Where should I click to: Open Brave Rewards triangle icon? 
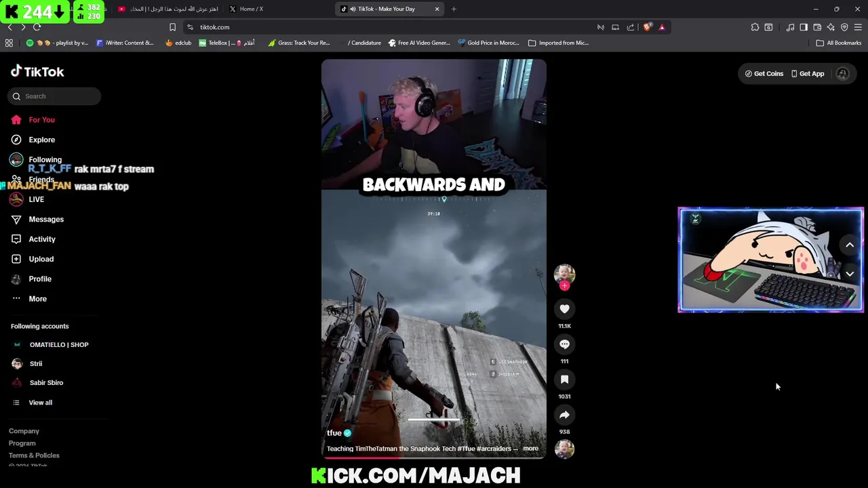[x=662, y=27]
